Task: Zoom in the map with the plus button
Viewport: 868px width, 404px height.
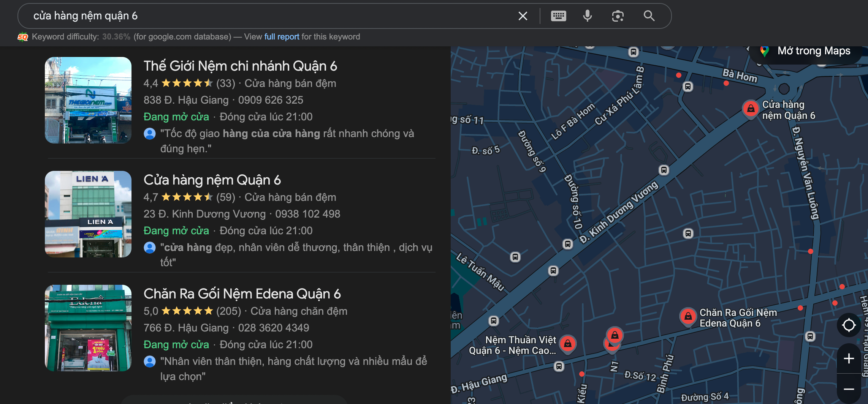Action: click(849, 358)
